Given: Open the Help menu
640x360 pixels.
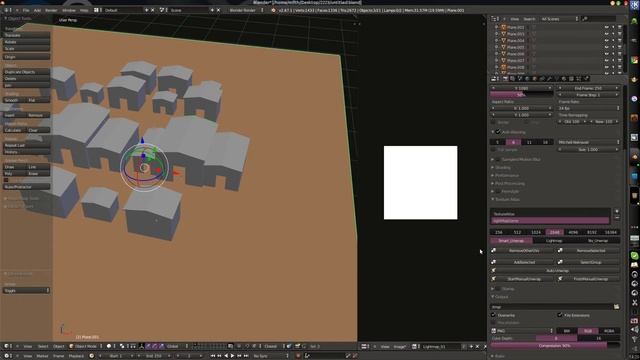Looking at the screenshot, I should pos(84,10).
